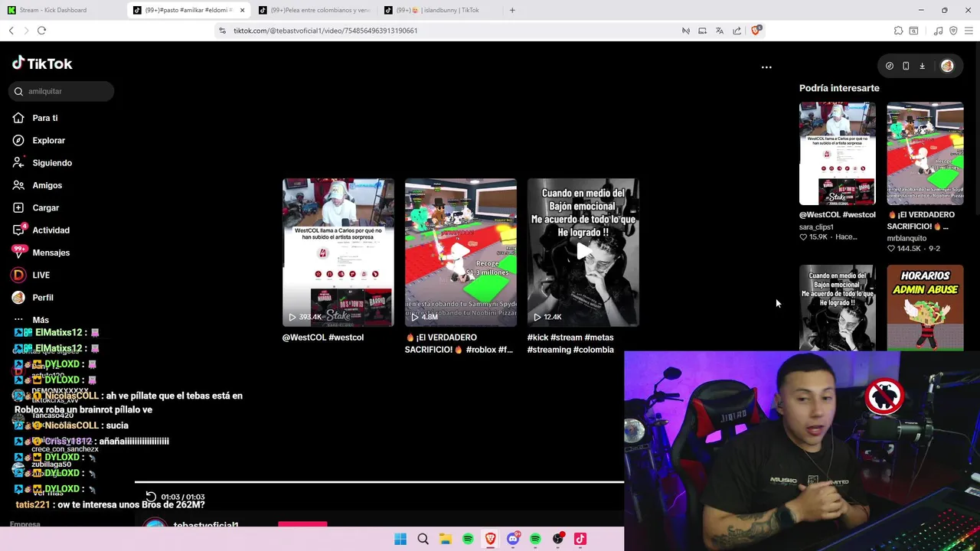Click the '¡EL VERDADERO SACRIFICIO! #roblox' center caption
This screenshot has width=980, height=551.
point(459,344)
